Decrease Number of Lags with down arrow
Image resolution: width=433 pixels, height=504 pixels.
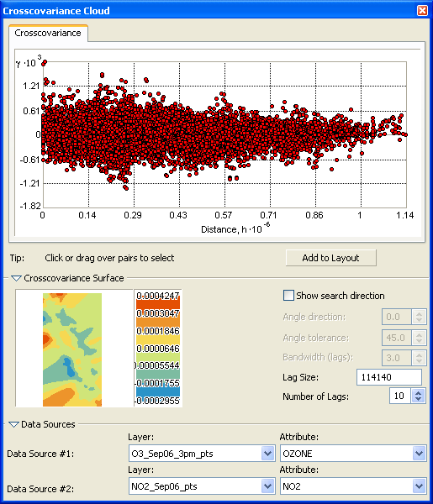(418, 400)
